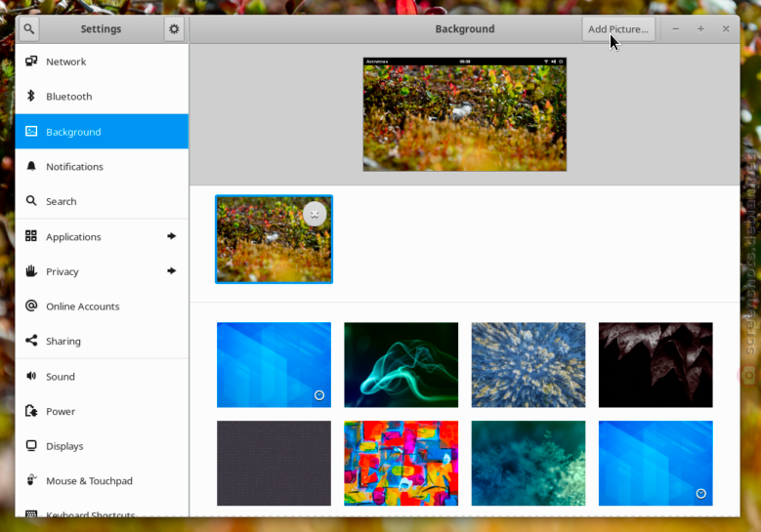
Task: Open Online Accounts panel
Action: click(x=102, y=307)
